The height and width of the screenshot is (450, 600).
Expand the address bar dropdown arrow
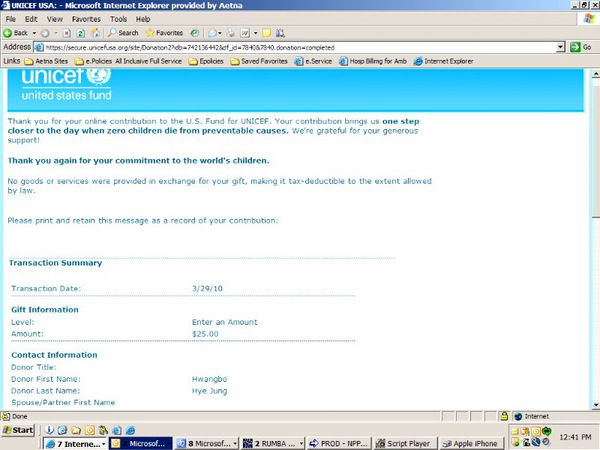tap(561, 47)
